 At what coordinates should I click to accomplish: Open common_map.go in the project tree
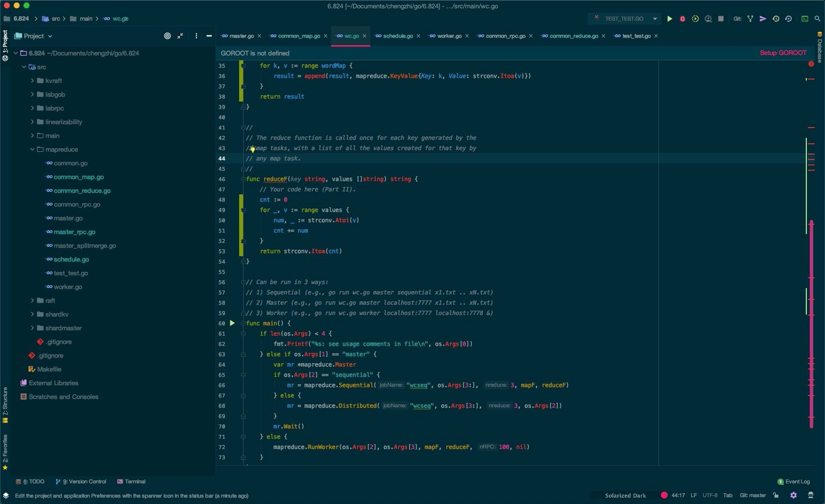pos(79,177)
